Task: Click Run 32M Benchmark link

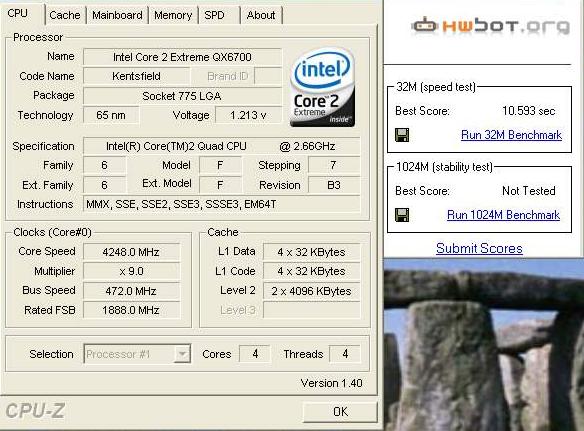Action: (x=511, y=135)
